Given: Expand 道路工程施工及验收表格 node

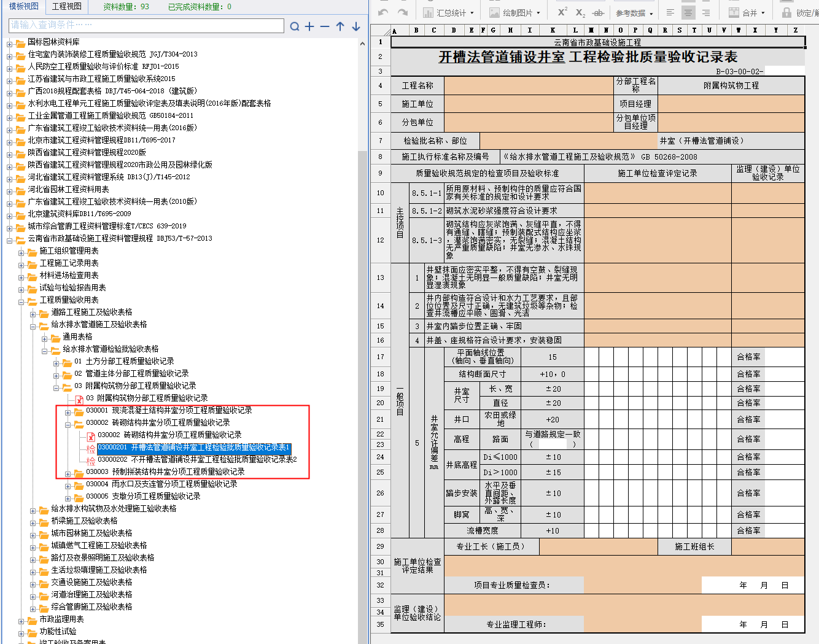Looking at the screenshot, I should point(33,314).
